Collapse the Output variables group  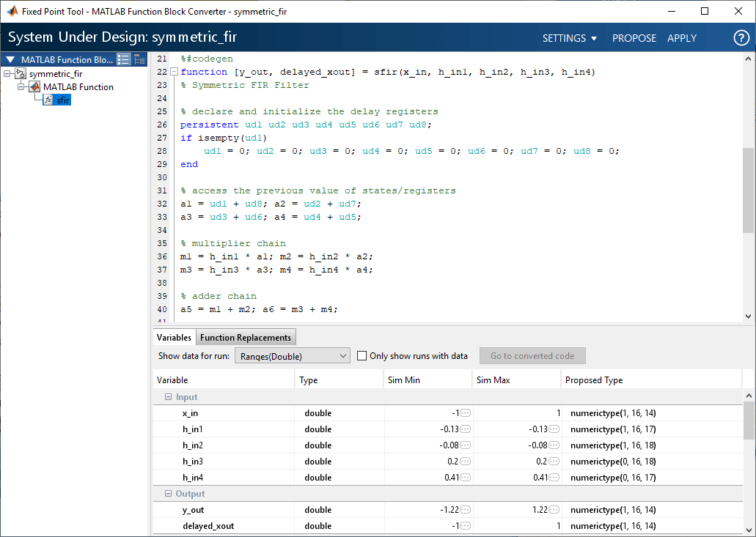(x=168, y=494)
